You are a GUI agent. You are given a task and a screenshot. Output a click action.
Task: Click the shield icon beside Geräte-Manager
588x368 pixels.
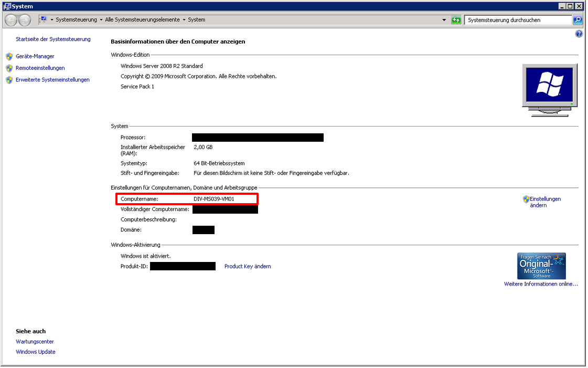[x=9, y=57]
